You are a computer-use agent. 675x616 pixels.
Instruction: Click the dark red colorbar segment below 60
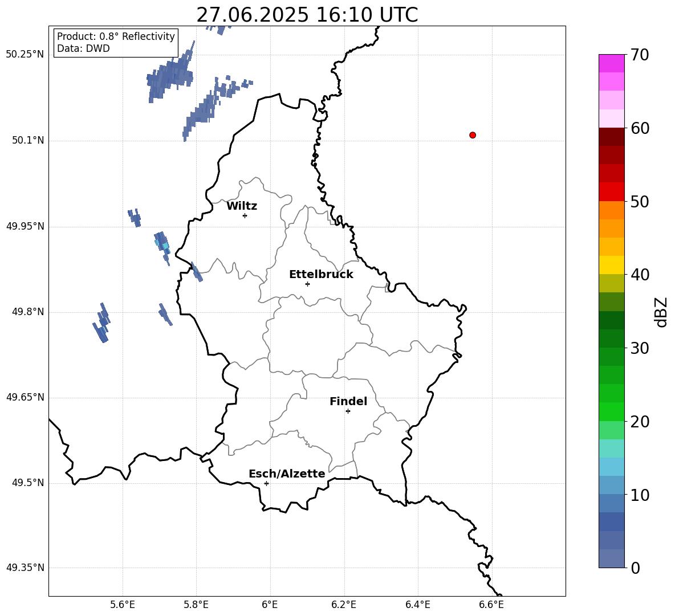tap(612, 137)
